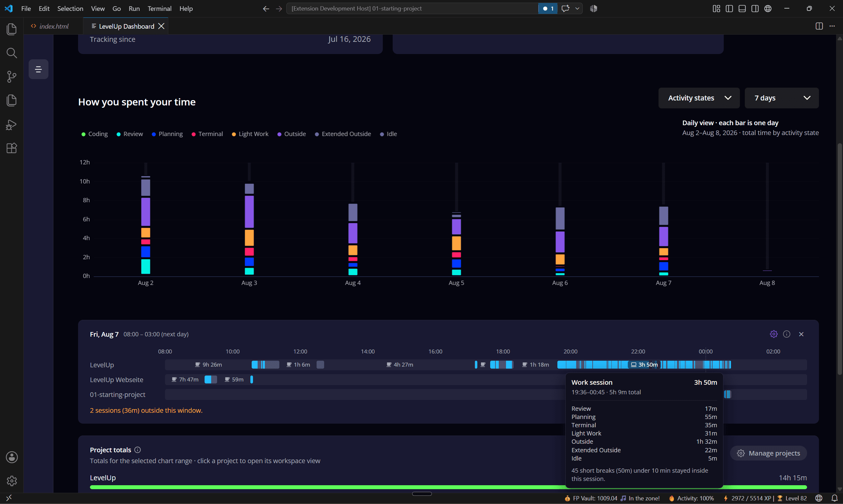Open the Accounts icon in activity bar

pyautogui.click(x=12, y=457)
